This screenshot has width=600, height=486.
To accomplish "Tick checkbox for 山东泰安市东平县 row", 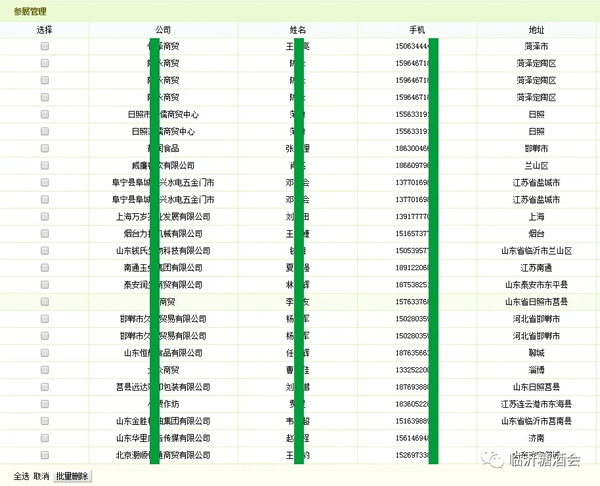I will click(45, 284).
